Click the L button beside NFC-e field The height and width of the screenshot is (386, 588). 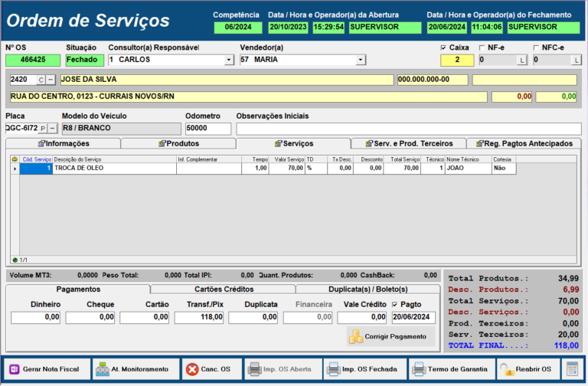point(577,60)
